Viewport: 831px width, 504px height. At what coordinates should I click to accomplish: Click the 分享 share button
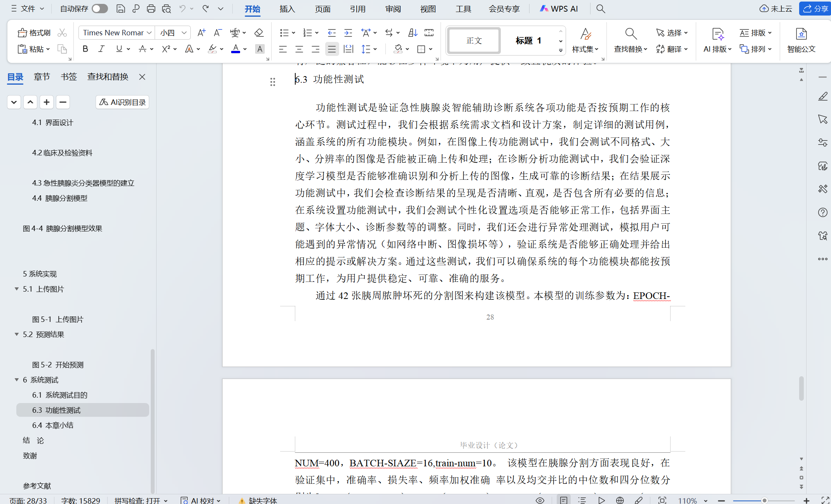[815, 9]
